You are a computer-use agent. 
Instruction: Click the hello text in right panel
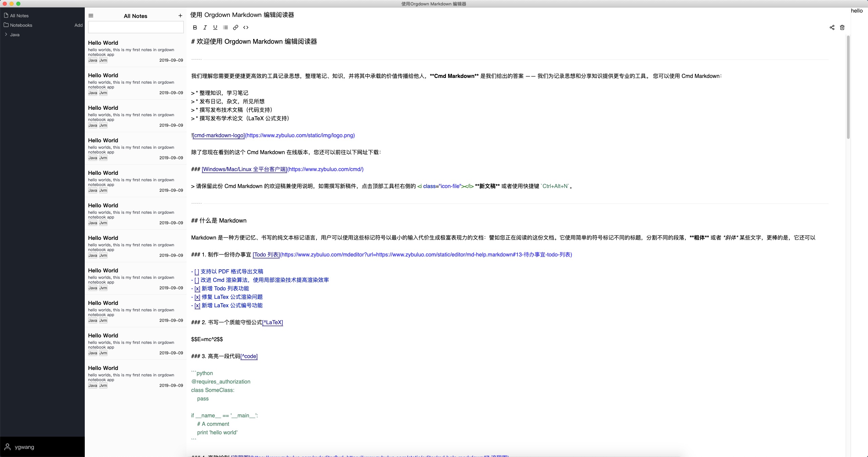856,11
